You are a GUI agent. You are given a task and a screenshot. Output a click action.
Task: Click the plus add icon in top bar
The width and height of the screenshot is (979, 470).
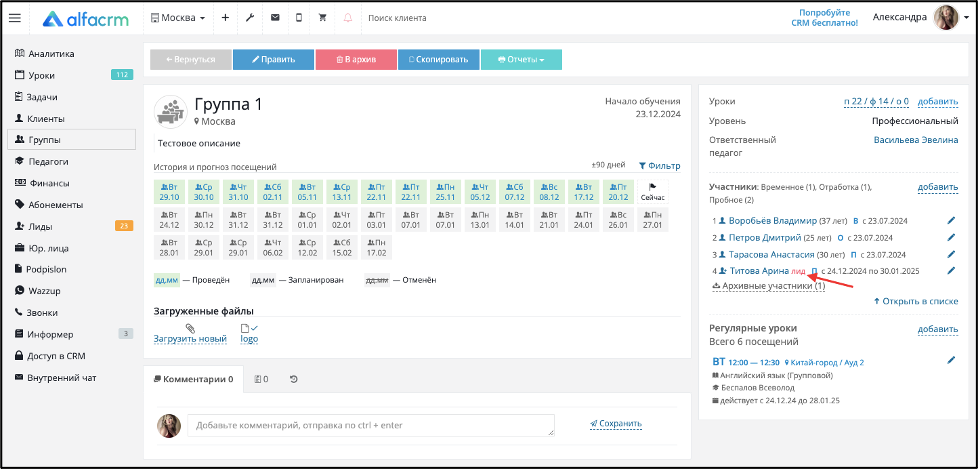[x=225, y=18]
